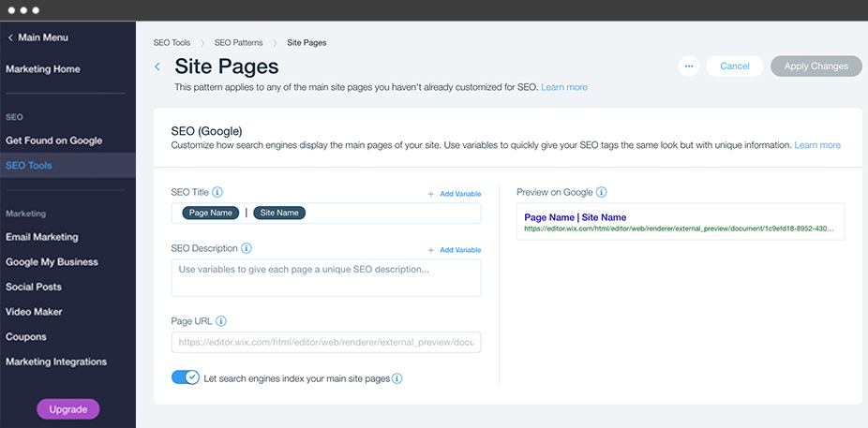The height and width of the screenshot is (428, 868).
Task: Open Coupons in sidebar
Action: [x=26, y=337]
